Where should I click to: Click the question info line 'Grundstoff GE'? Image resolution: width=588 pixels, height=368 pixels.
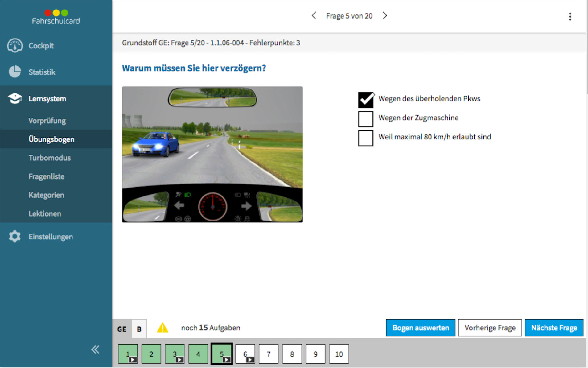click(211, 43)
